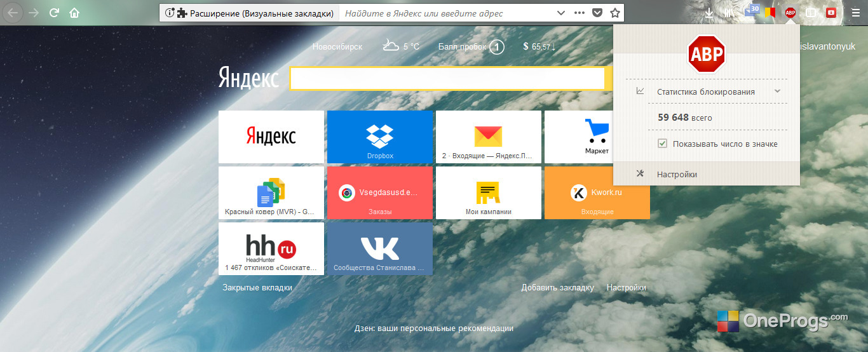868x352 pixels.
Task: Open the 'Мои кампании' tile
Action: [489, 193]
